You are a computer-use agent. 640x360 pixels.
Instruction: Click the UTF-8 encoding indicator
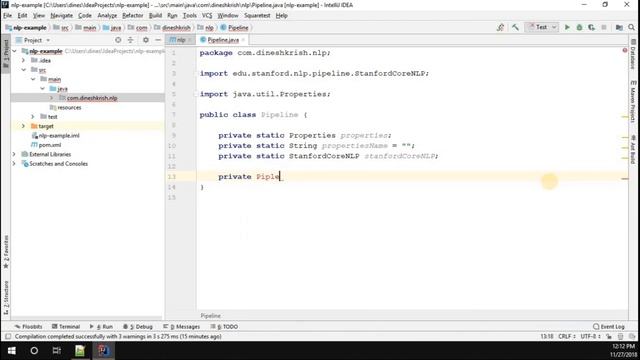pyautogui.click(x=590, y=336)
